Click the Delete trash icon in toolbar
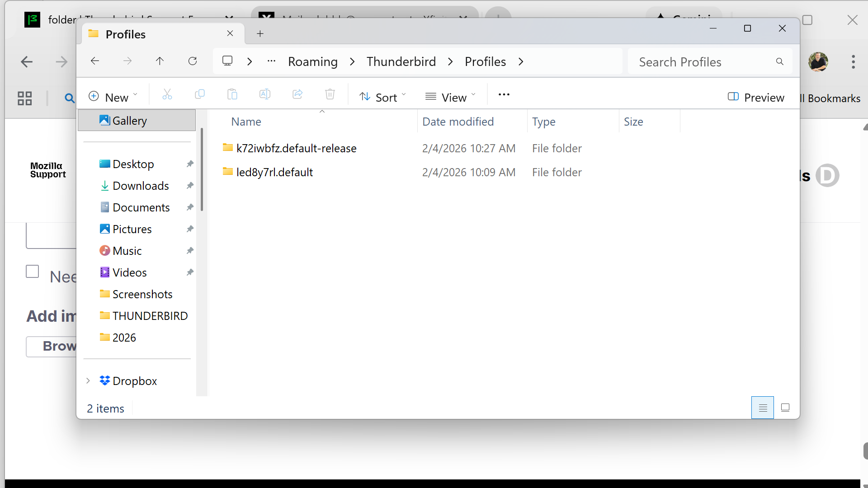 click(x=330, y=94)
